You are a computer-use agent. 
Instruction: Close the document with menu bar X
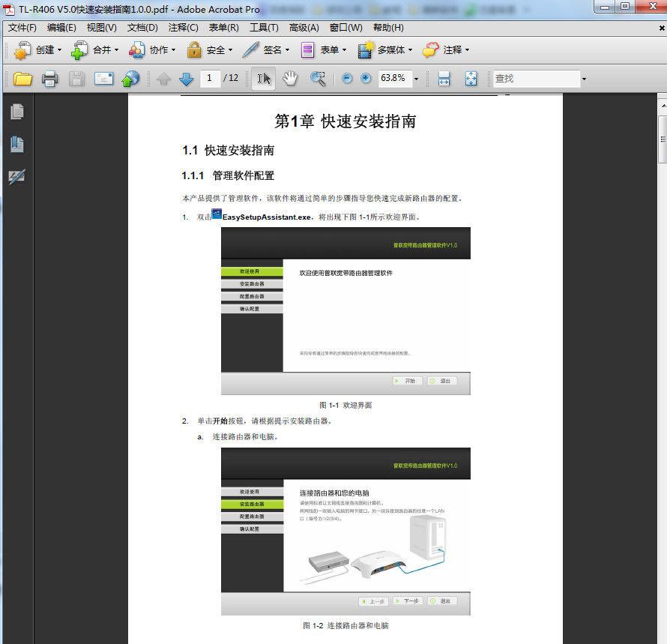coord(662,28)
